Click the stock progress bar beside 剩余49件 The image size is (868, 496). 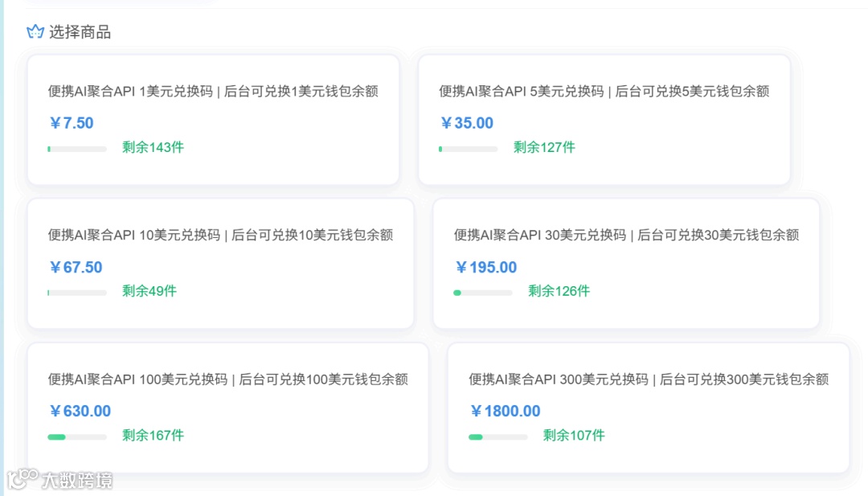point(77,293)
